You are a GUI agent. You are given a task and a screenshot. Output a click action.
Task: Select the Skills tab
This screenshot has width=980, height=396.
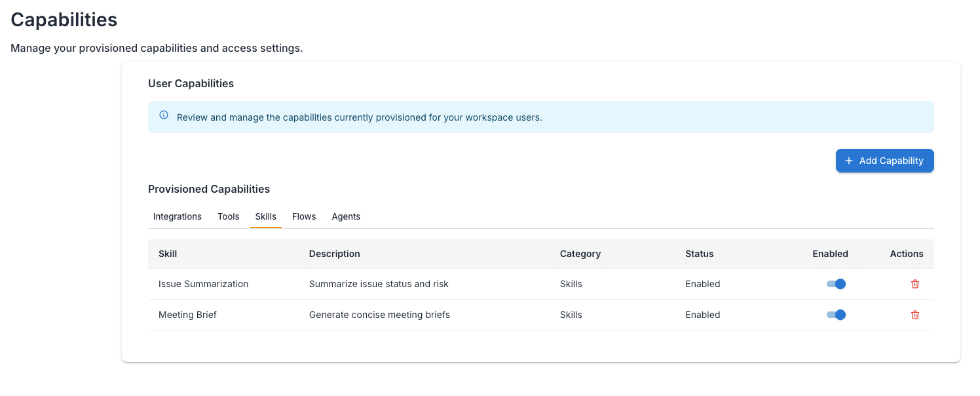[x=265, y=216]
